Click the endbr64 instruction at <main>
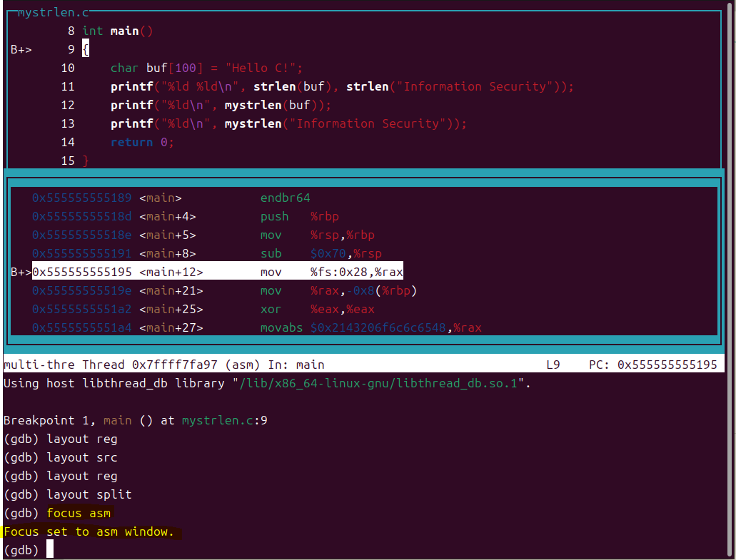The image size is (736, 560). pos(286,198)
